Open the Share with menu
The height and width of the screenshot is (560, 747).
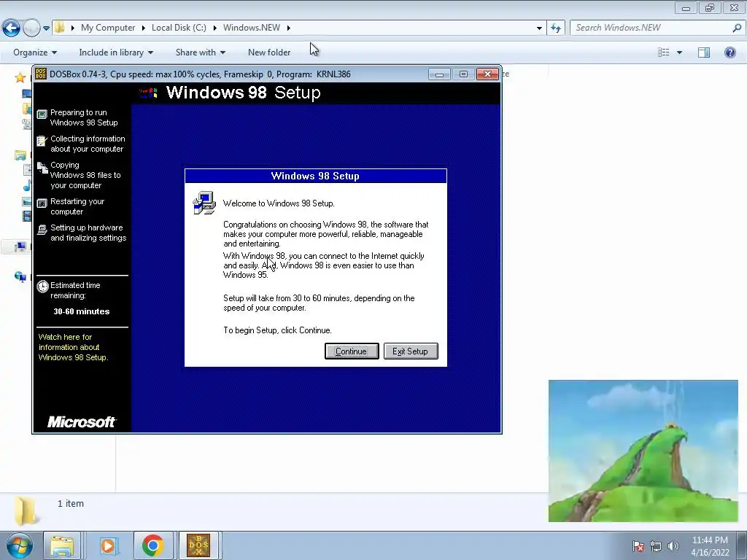click(x=200, y=52)
